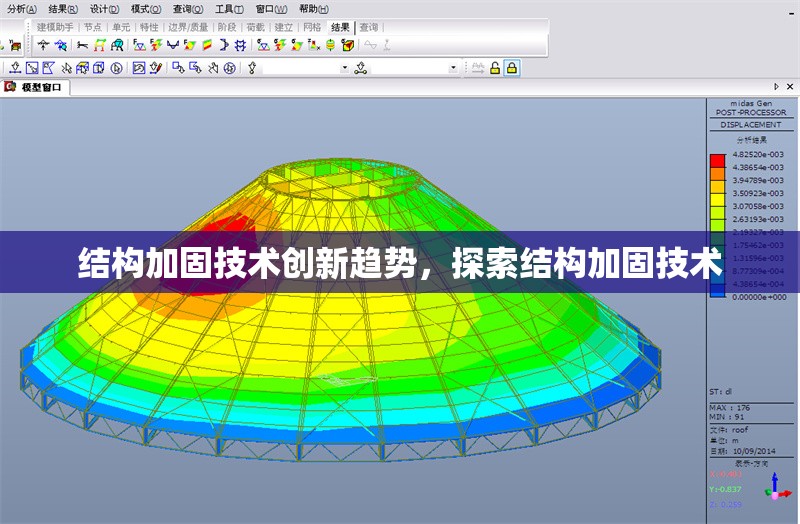This screenshot has height=524, width=800.
Task: Click the 模型窗口 model window tab
Action: pyautogui.click(x=41, y=88)
